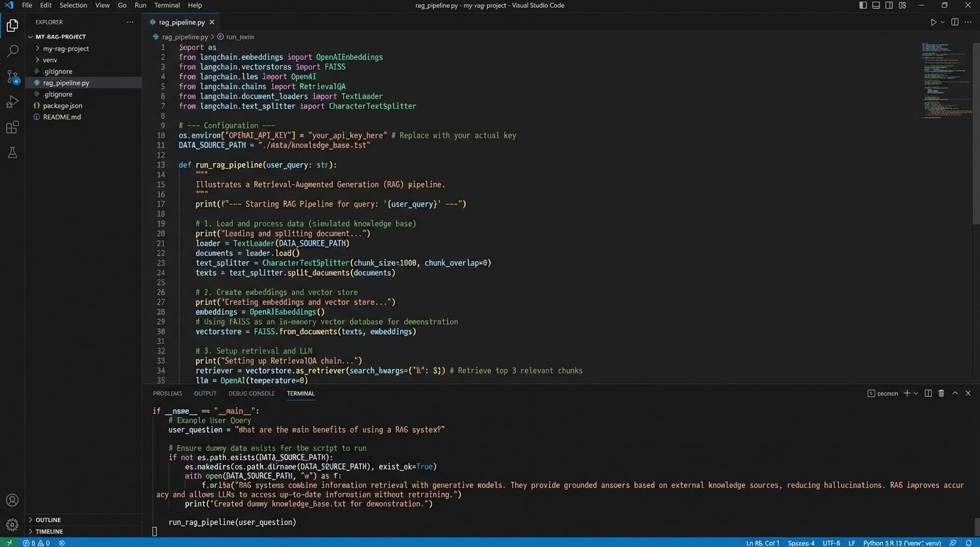
Task: Open the Extensions view
Action: click(x=12, y=127)
